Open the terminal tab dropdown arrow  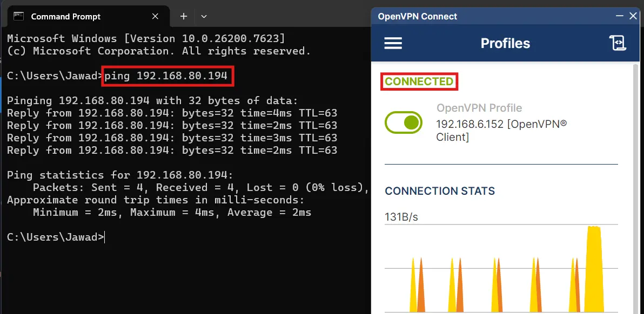click(x=204, y=16)
